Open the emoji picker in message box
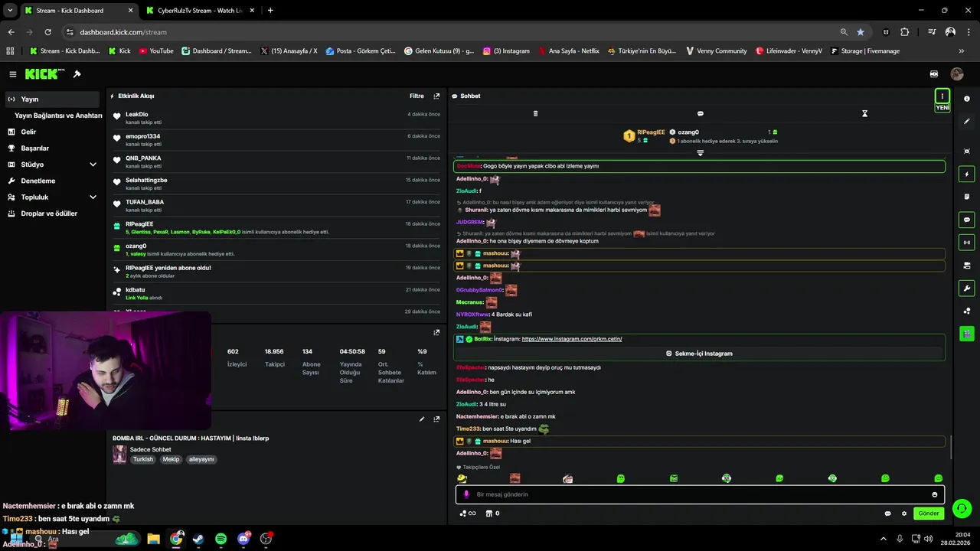Viewport: 980px width, 551px height. 934,494
